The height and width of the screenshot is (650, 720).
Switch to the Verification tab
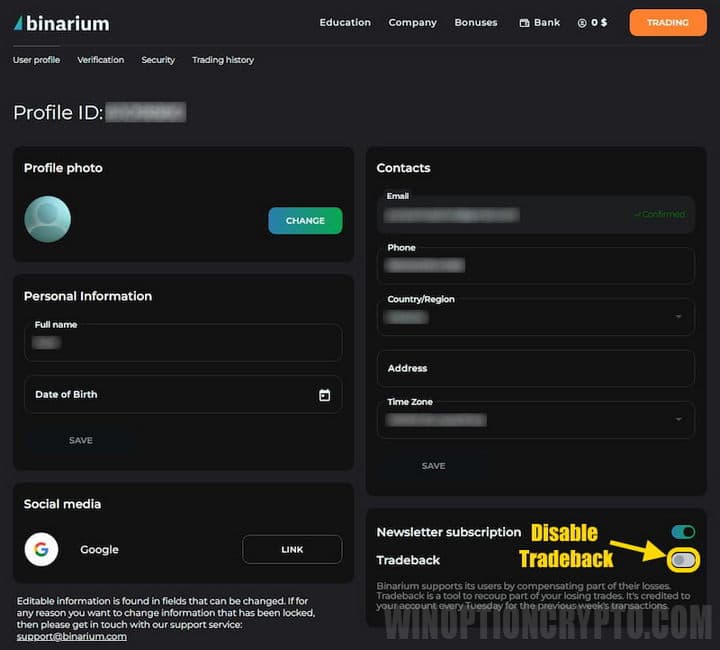(101, 60)
